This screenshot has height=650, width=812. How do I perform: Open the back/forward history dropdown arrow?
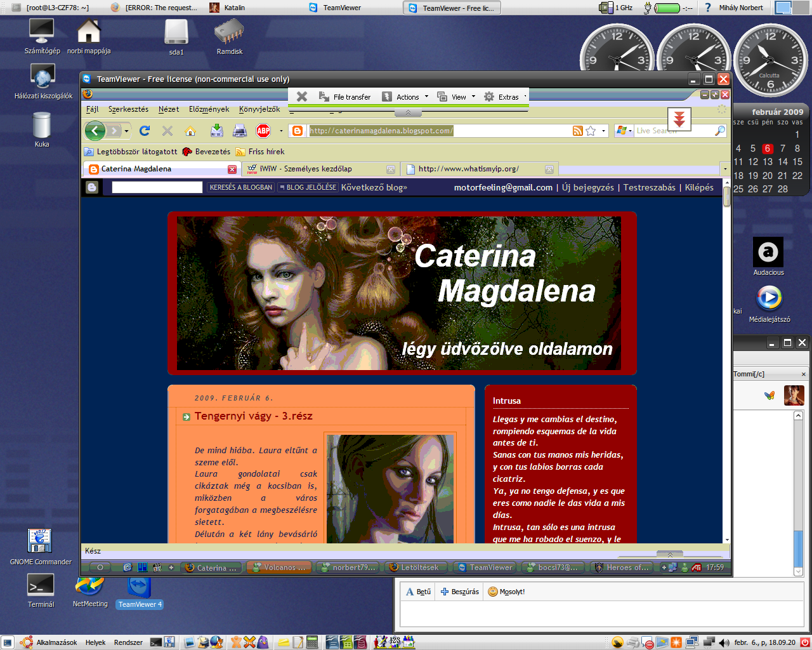click(126, 131)
